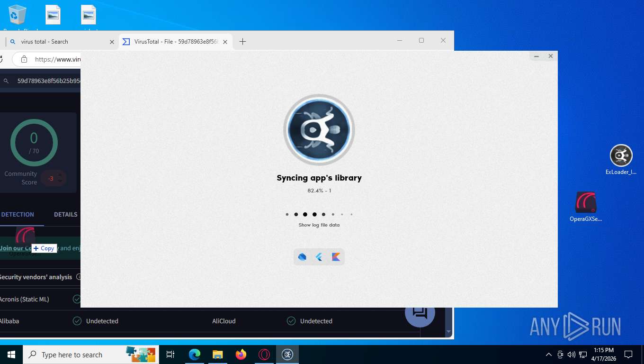Image resolution: width=644 pixels, height=364 pixels.
Task: Show log file data in ExLoader
Action: click(x=319, y=225)
